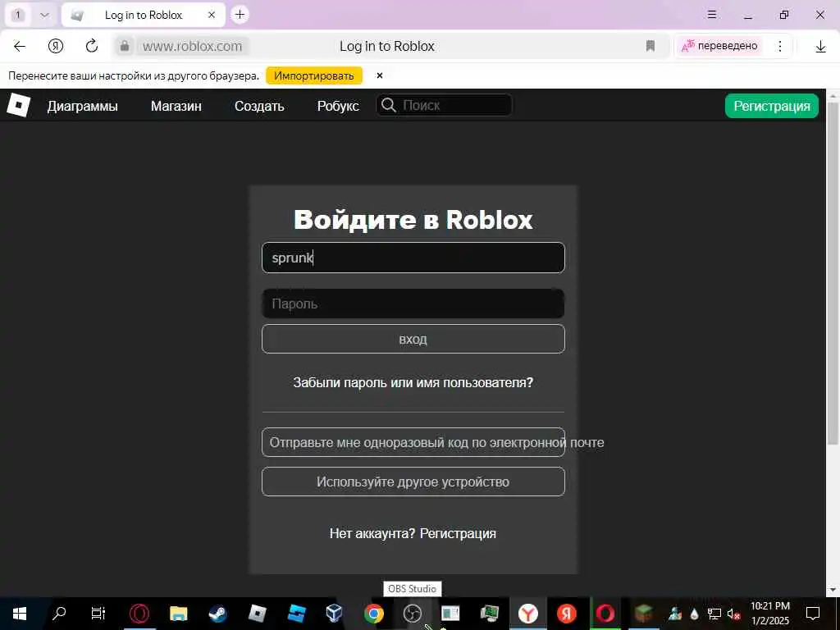Select the Log in to Roblox tab
The height and width of the screenshot is (630, 840).
[x=144, y=15]
